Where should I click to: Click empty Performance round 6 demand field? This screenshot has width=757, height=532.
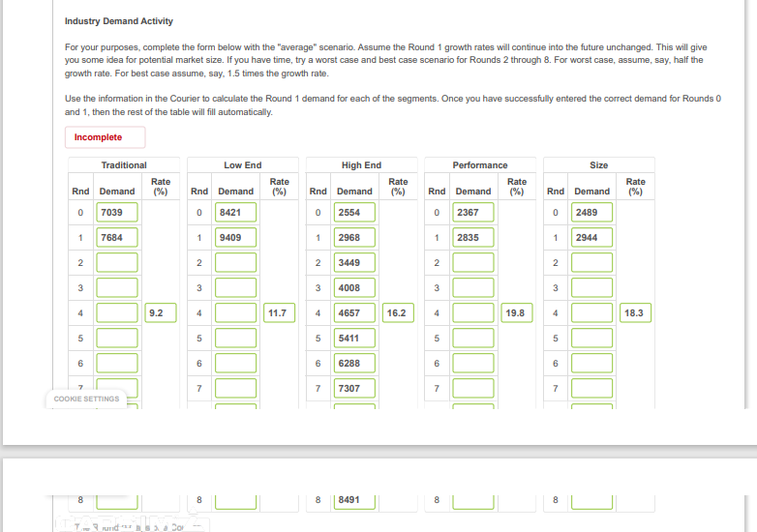(x=473, y=363)
